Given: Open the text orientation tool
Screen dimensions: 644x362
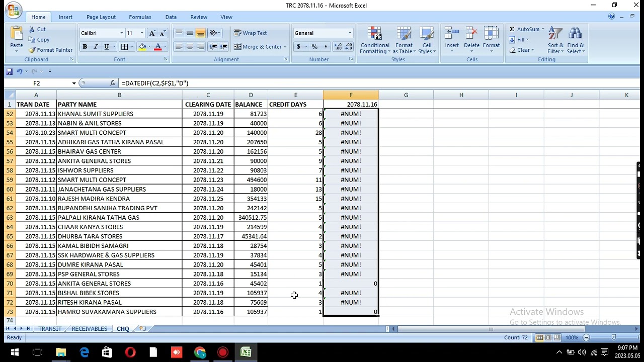Looking at the screenshot, I should pyautogui.click(x=214, y=33).
